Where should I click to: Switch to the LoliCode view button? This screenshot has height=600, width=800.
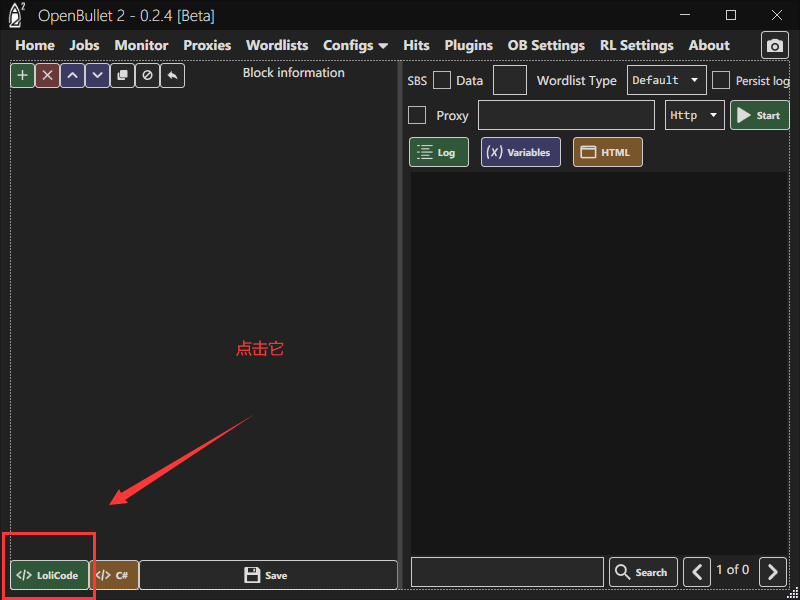click(x=49, y=575)
